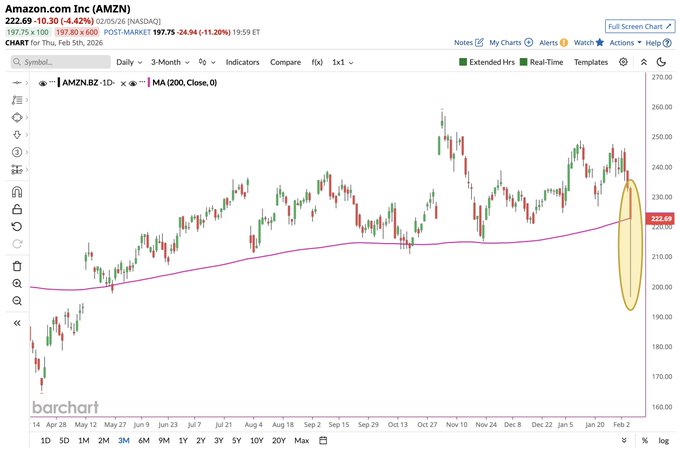Choose the down arrow marker tool

click(x=17, y=135)
